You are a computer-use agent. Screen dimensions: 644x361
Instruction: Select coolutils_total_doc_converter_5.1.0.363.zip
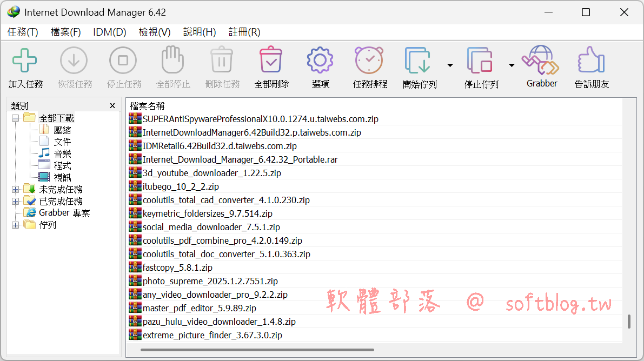pos(220,254)
